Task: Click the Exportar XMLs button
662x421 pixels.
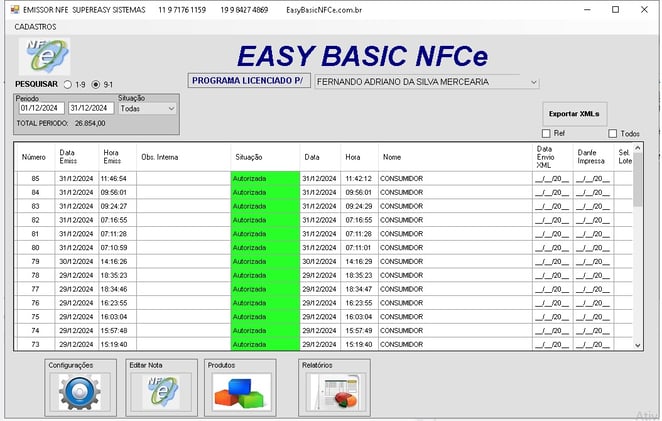Action: (574, 114)
